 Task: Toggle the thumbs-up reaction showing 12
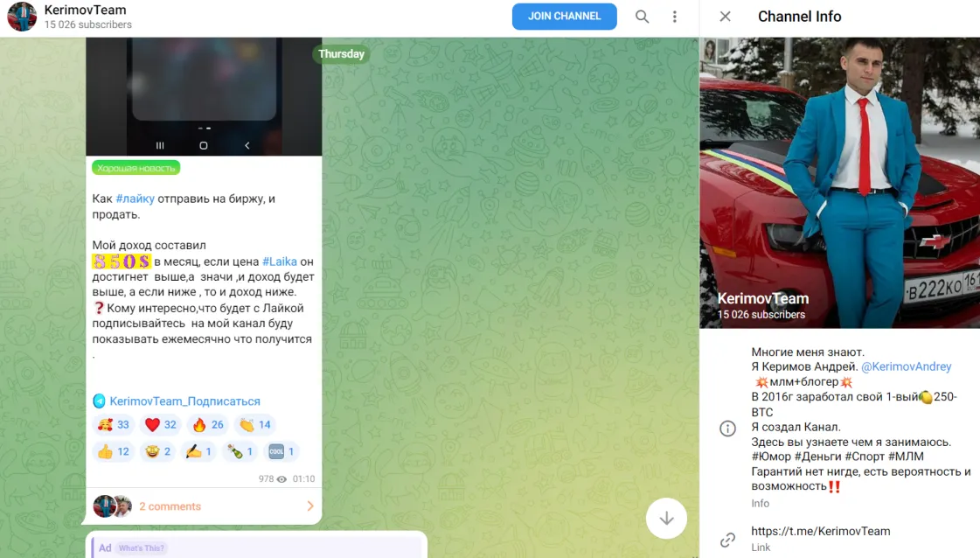(x=113, y=451)
